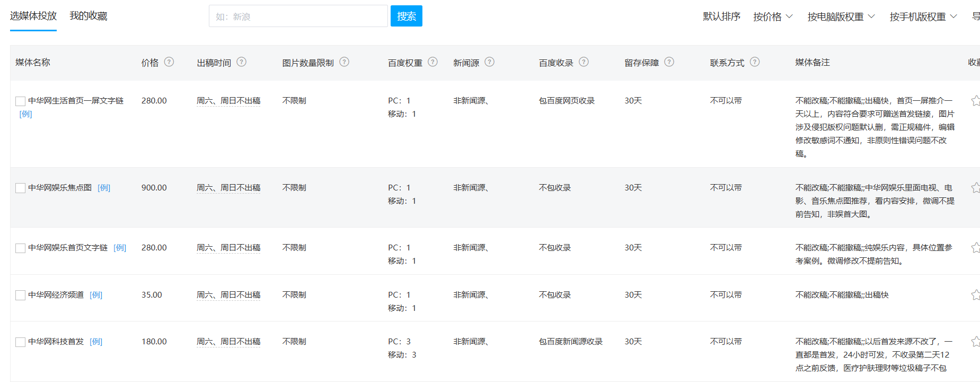Open help icon next to 联系方式 header
The height and width of the screenshot is (382, 980).
pos(755,62)
